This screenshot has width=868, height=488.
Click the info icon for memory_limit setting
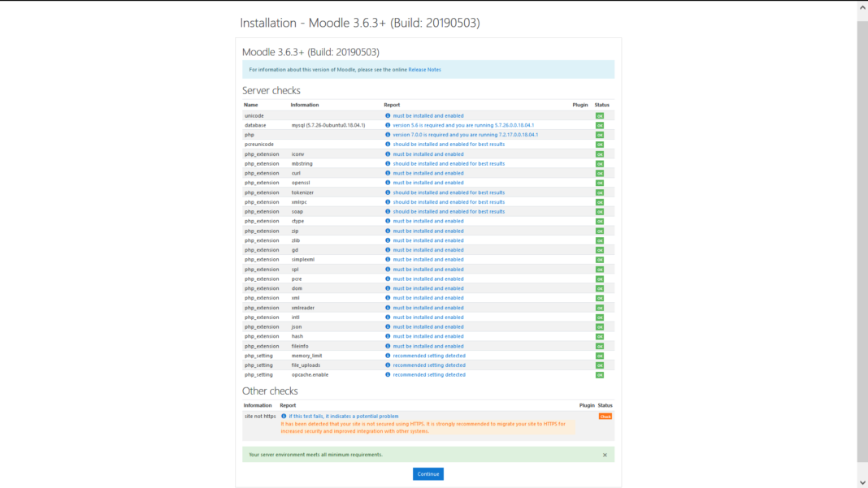(387, 355)
